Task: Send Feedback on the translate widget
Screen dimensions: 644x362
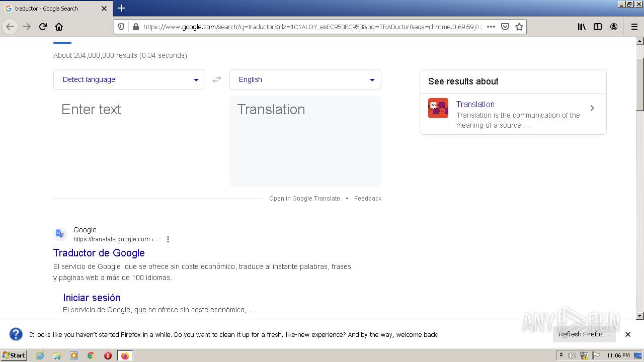Action: [x=368, y=199]
